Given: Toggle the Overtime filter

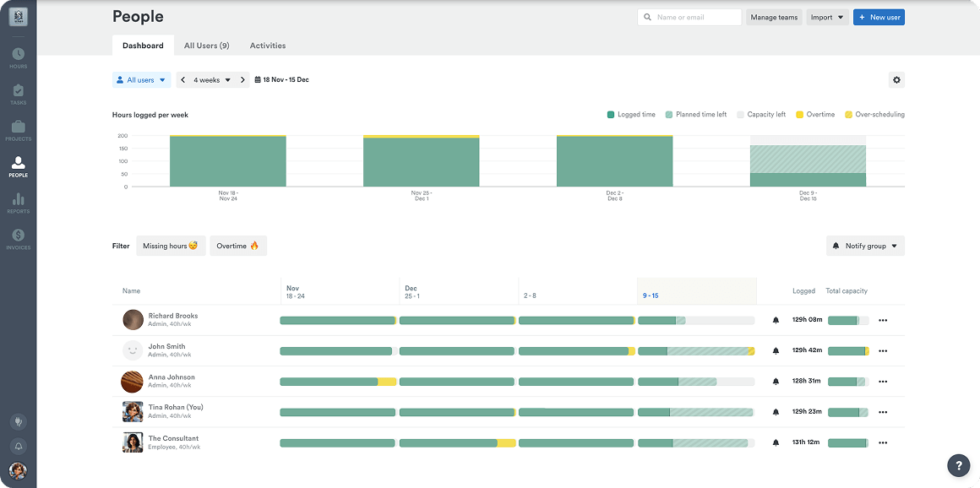Looking at the screenshot, I should pos(237,246).
